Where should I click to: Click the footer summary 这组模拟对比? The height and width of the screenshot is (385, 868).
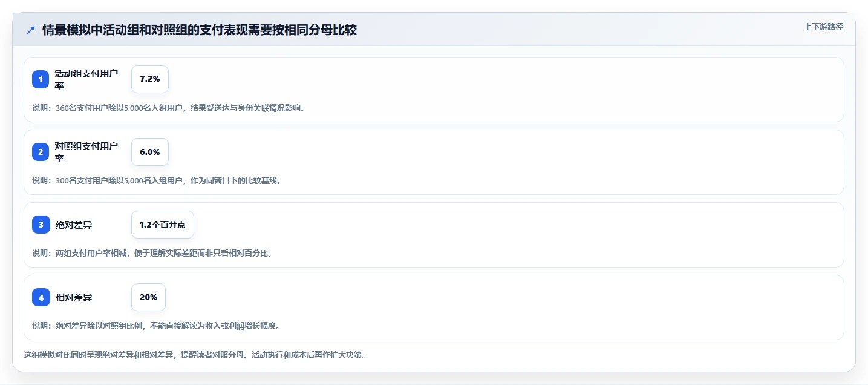[x=194, y=355]
